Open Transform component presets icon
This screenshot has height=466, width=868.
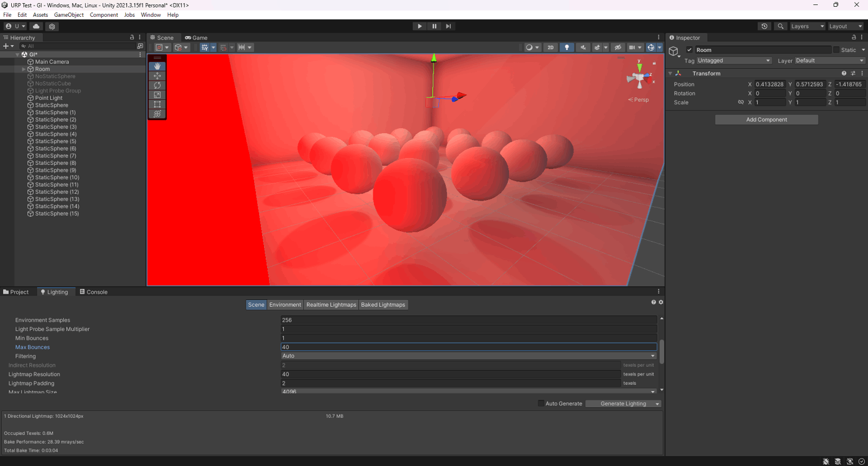point(852,73)
